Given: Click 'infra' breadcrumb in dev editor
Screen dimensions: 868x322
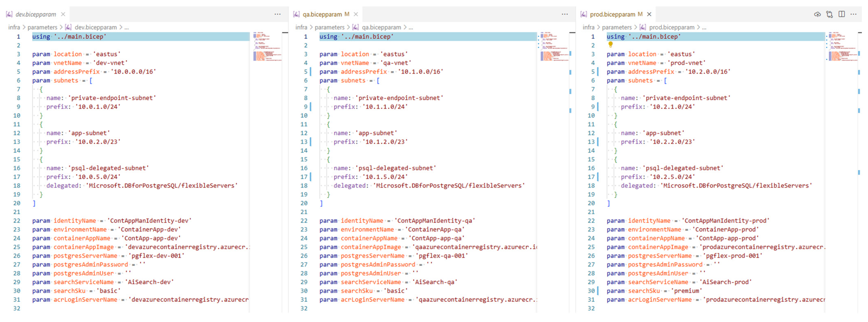Looking at the screenshot, I should [x=14, y=27].
